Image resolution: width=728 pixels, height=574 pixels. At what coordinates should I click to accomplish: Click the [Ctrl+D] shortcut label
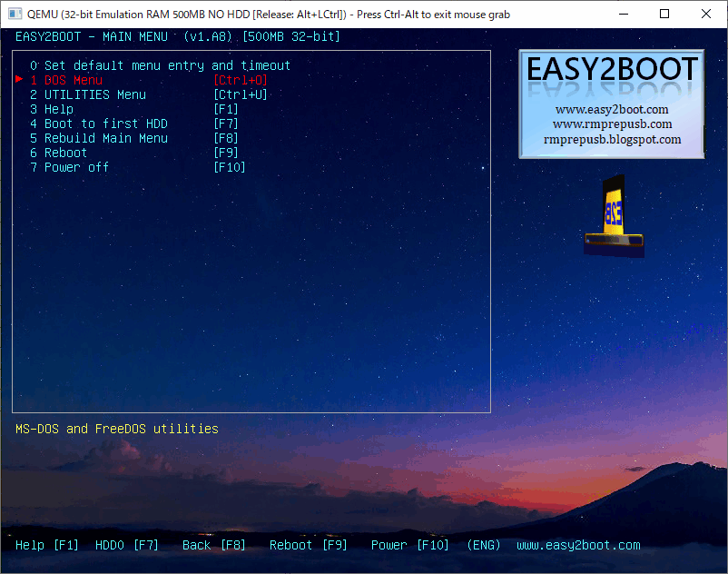pyautogui.click(x=241, y=80)
